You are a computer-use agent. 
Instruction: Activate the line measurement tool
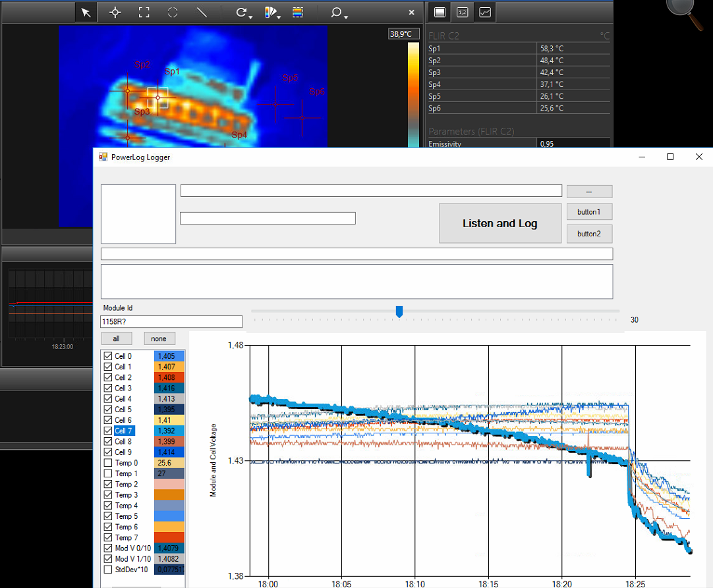(202, 12)
